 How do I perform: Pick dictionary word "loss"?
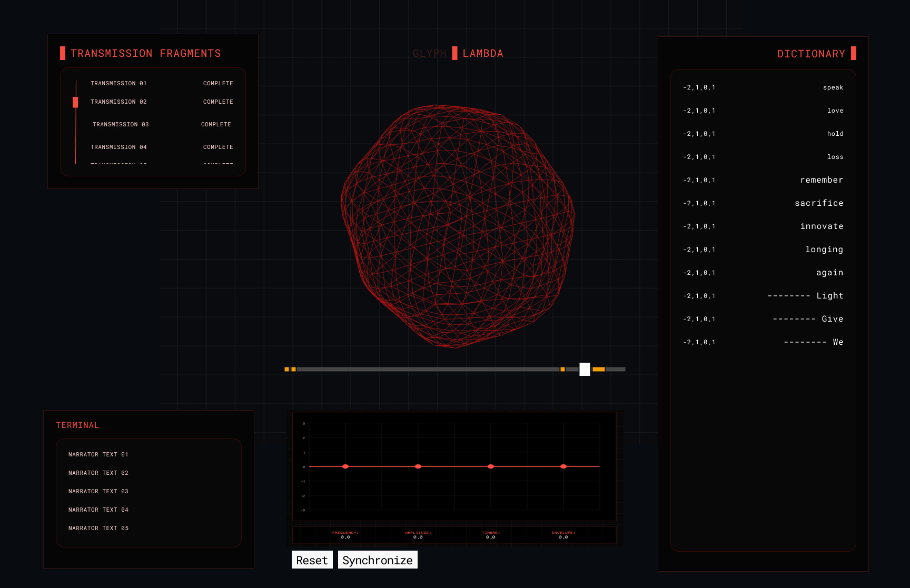[x=835, y=157]
